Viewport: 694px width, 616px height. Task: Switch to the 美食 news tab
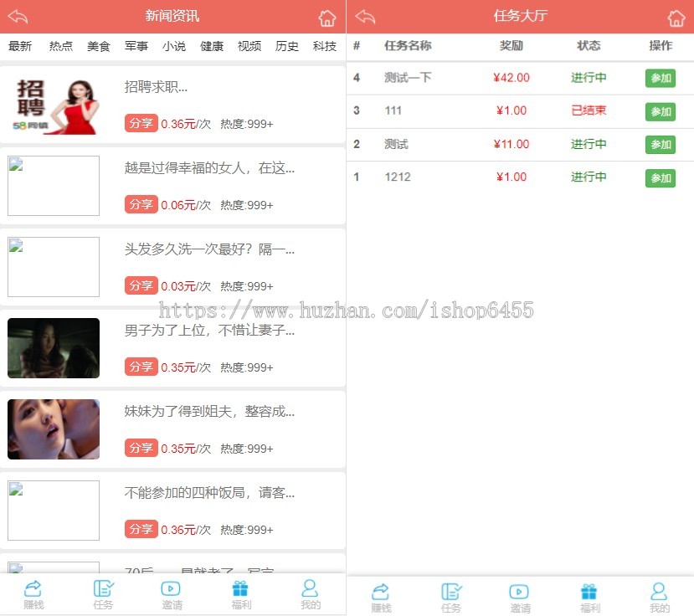[x=98, y=46]
